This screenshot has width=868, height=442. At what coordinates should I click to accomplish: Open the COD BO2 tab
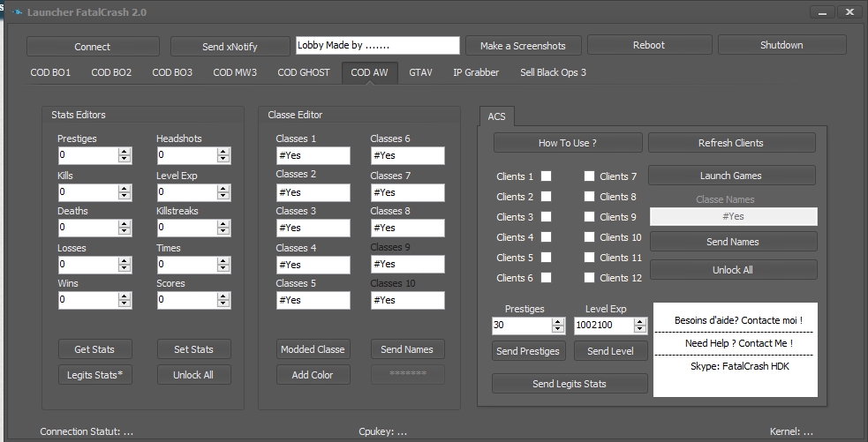[x=111, y=72]
